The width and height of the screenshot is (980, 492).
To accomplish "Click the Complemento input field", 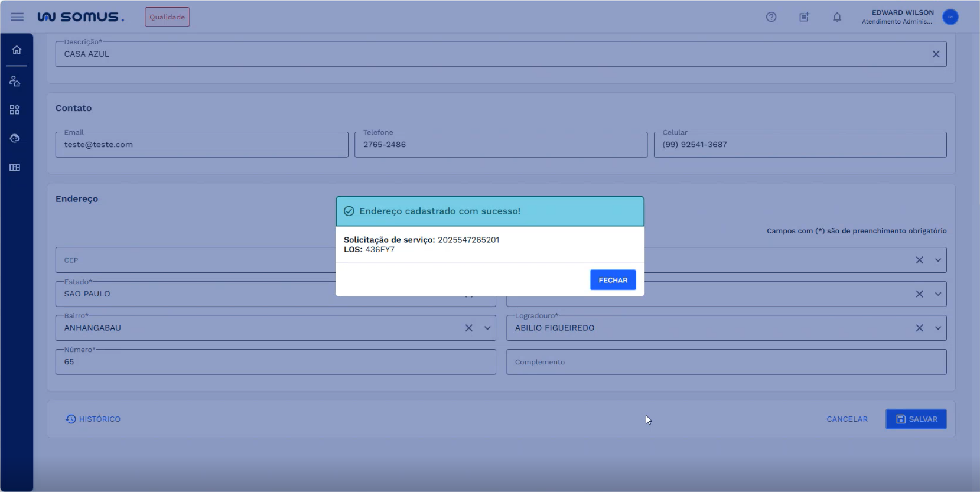I will pos(726,362).
